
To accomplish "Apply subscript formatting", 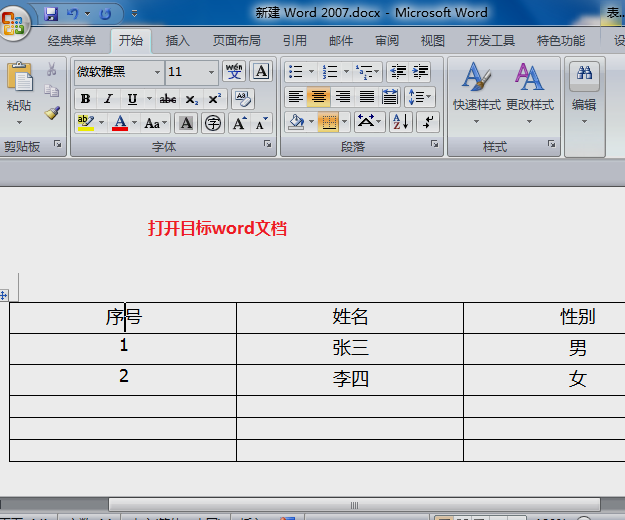I will [191, 99].
